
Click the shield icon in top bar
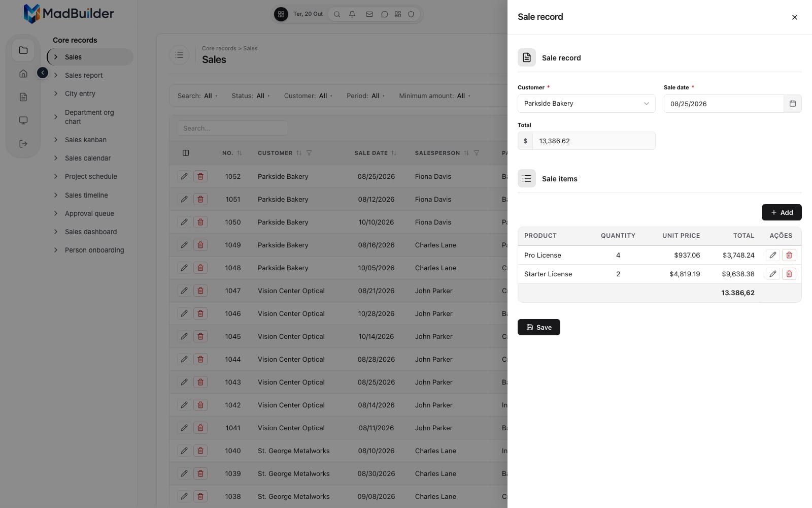click(411, 14)
